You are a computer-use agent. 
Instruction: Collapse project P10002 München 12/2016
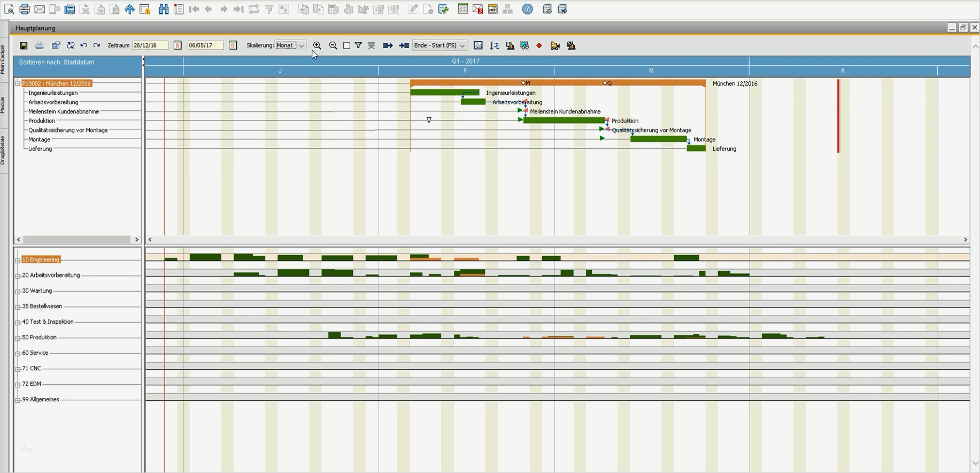(x=18, y=83)
